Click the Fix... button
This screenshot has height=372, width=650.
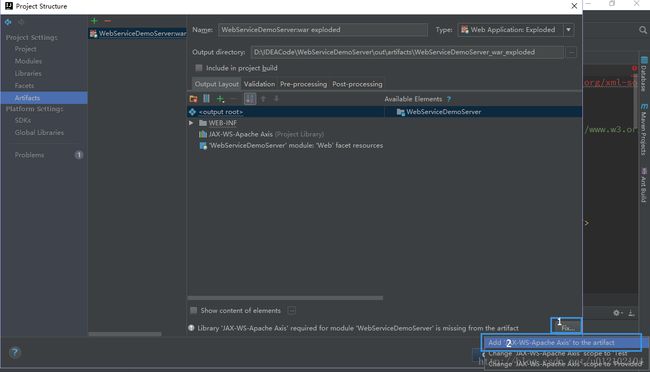(x=568, y=328)
